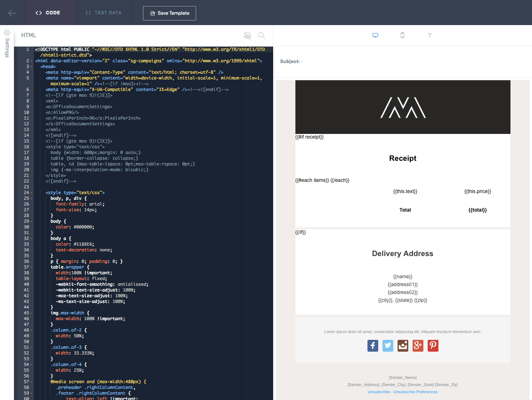532x400 pixels.
Task: Click the Receipt heading in preview
Action: [403, 158]
